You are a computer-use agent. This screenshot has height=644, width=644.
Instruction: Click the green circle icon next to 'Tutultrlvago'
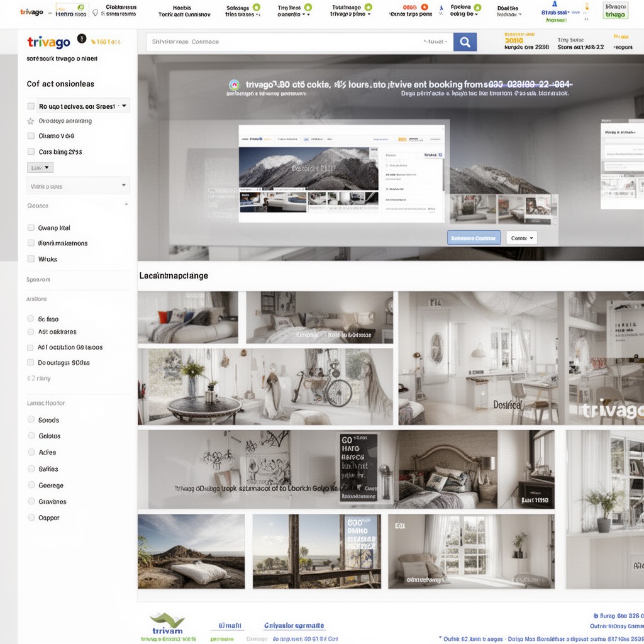tap(369, 7)
